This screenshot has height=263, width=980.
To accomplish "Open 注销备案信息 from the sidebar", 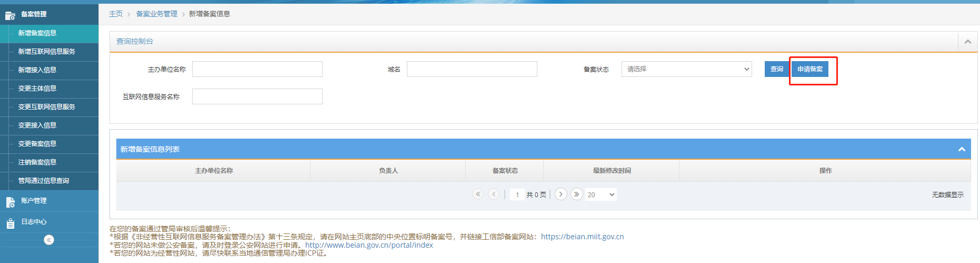I will 37,162.
